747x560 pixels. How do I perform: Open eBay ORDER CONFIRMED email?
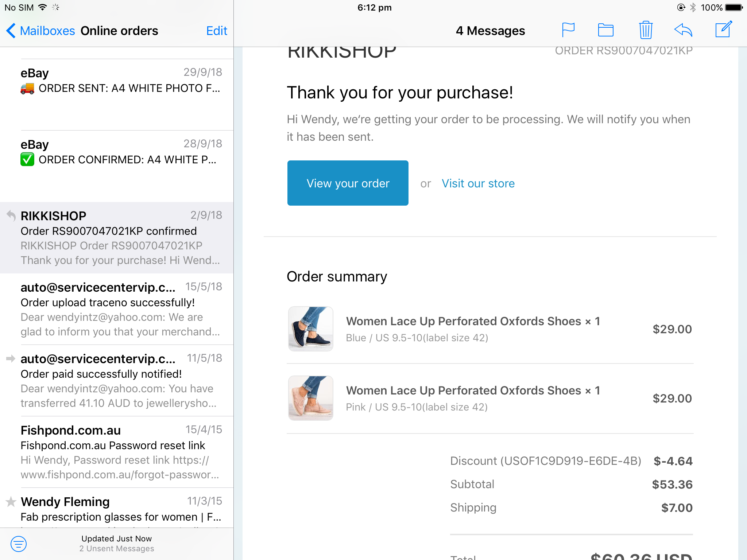[x=117, y=166]
